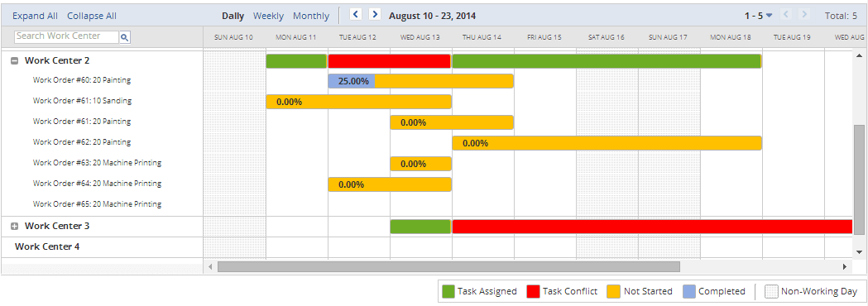Expand Work Center 3 group
The image size is (868, 306).
click(14, 227)
